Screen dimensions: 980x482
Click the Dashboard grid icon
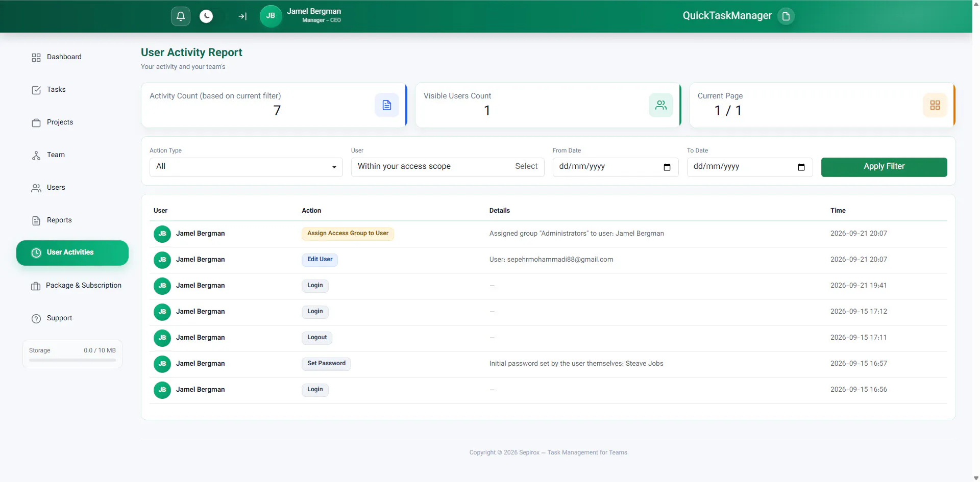tap(36, 58)
